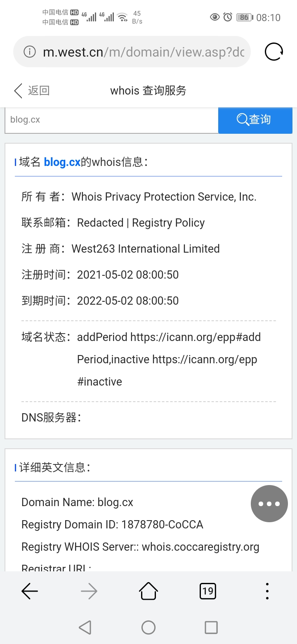Tap the Android recent apps square
Screen dimensions: 297x644
point(211,627)
